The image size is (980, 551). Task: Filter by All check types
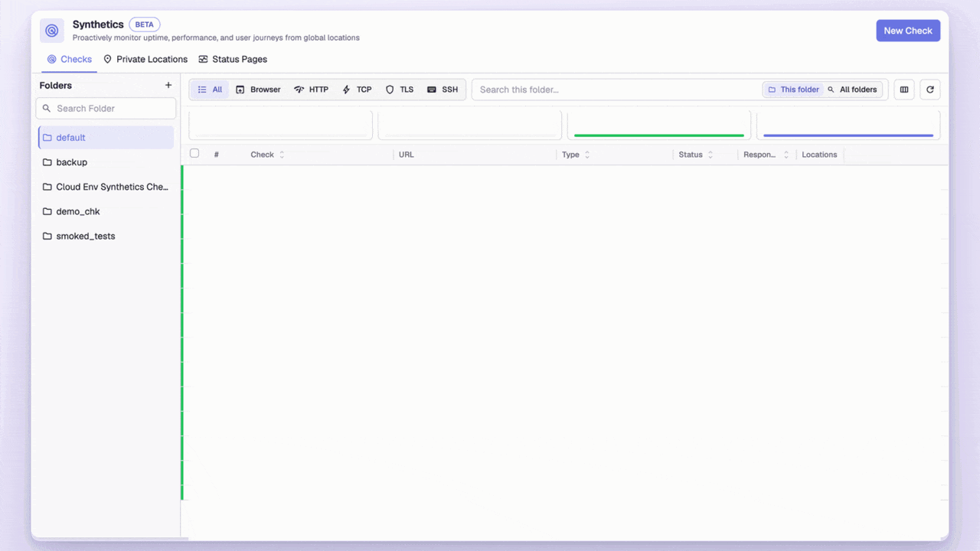click(210, 90)
